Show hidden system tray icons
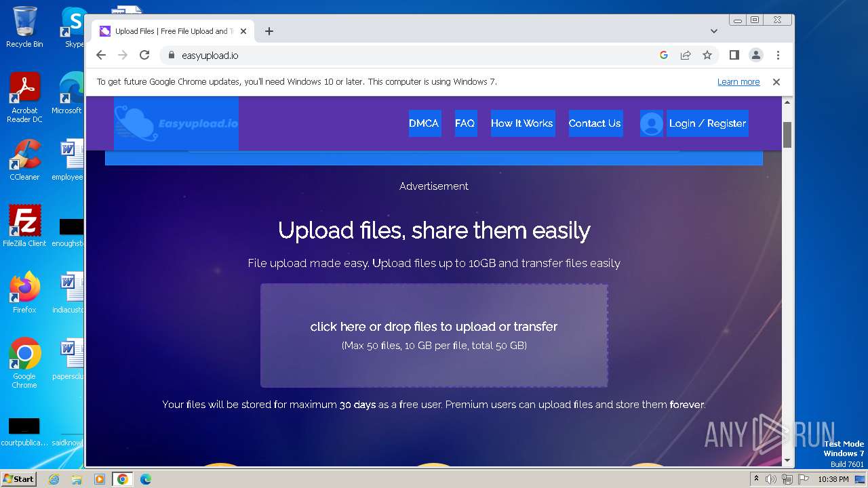The width and height of the screenshot is (868, 488). (756, 479)
